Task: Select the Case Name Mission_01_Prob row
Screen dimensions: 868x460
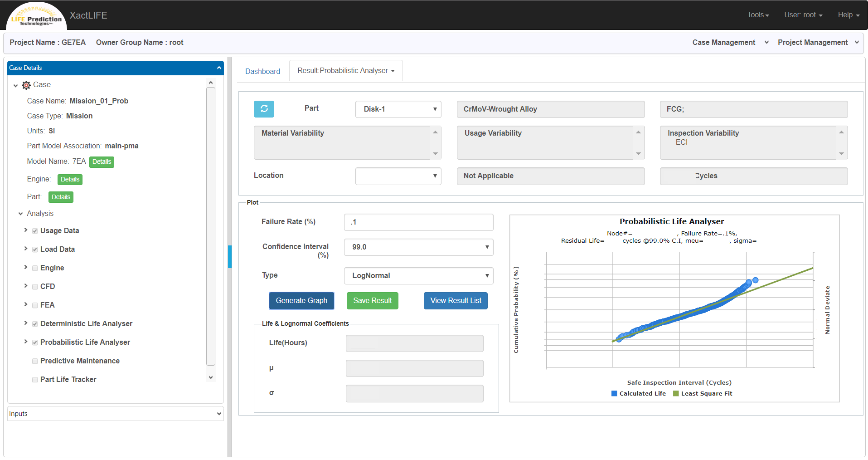Action: tap(78, 101)
